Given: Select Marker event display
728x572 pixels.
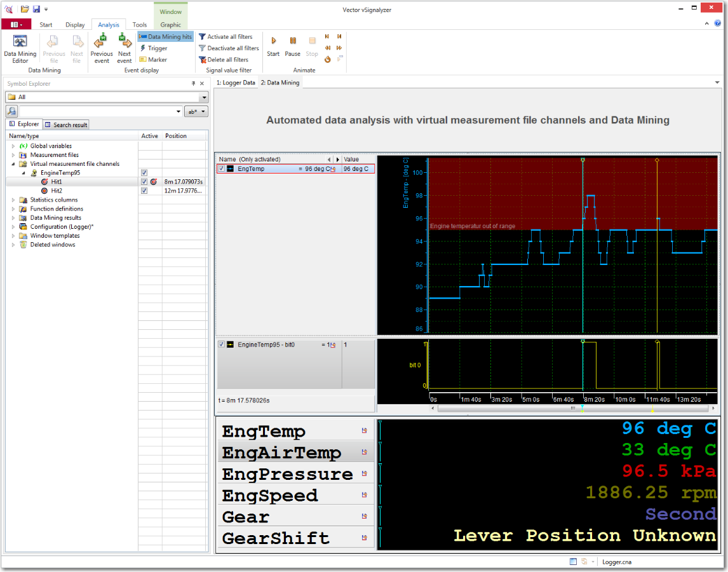Looking at the screenshot, I should (153, 60).
